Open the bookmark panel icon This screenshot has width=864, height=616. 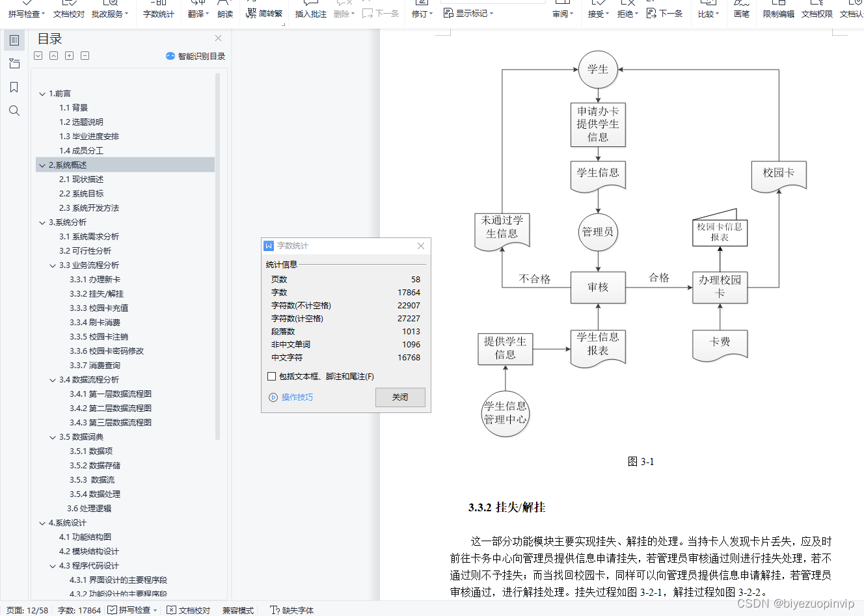click(14, 87)
